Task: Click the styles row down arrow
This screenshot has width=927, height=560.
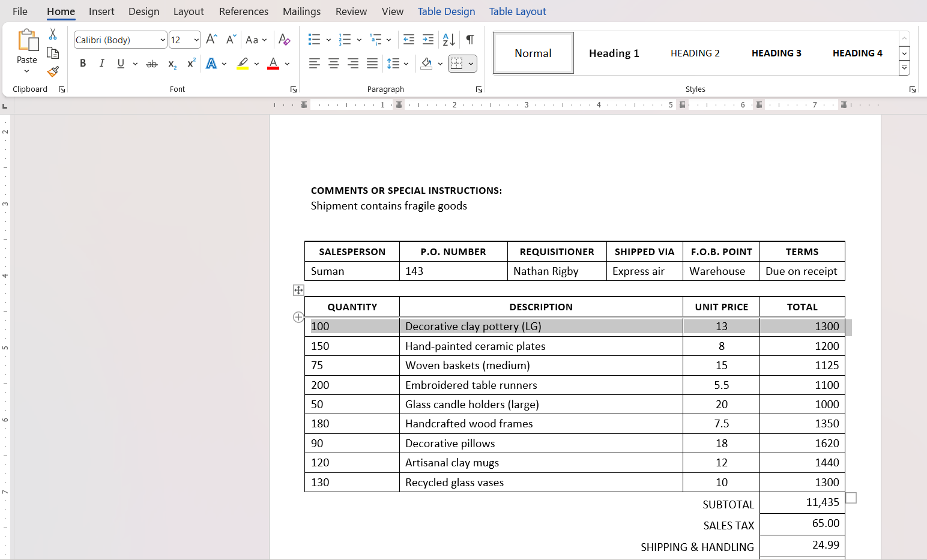Action: tap(904, 53)
